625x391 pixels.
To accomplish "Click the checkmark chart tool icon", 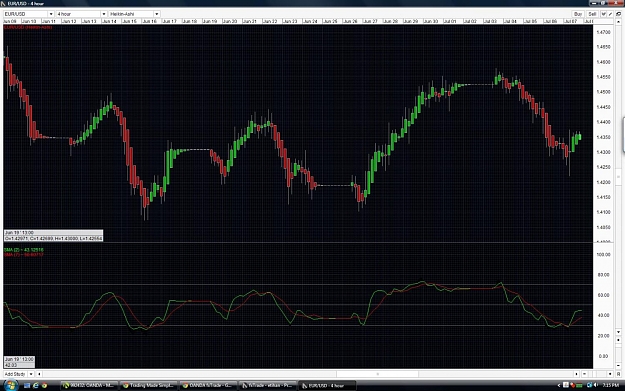I will pyautogui.click(x=603, y=14).
